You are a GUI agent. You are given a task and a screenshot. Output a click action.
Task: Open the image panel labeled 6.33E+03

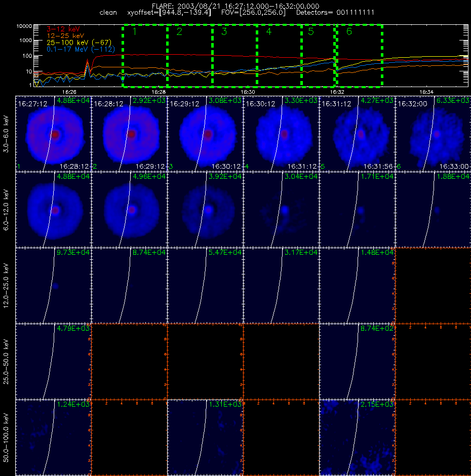433,134
